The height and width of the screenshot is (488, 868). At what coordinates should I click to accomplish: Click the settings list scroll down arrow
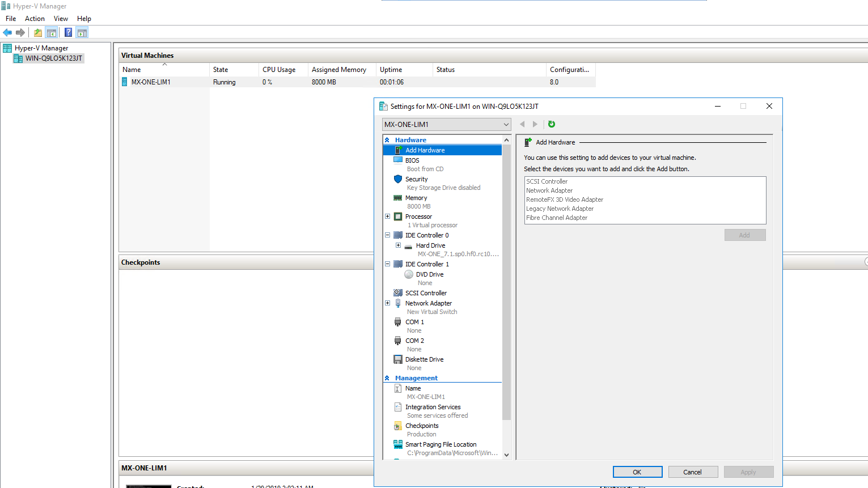506,455
